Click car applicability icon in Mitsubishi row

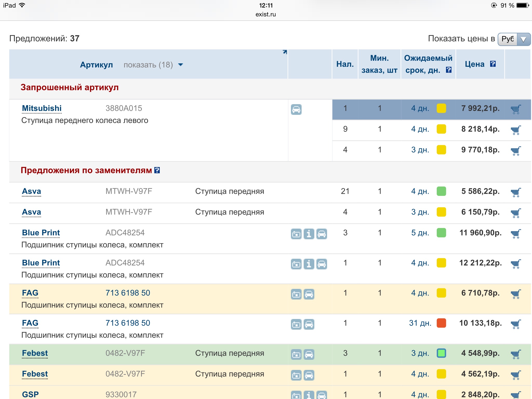[x=296, y=109]
